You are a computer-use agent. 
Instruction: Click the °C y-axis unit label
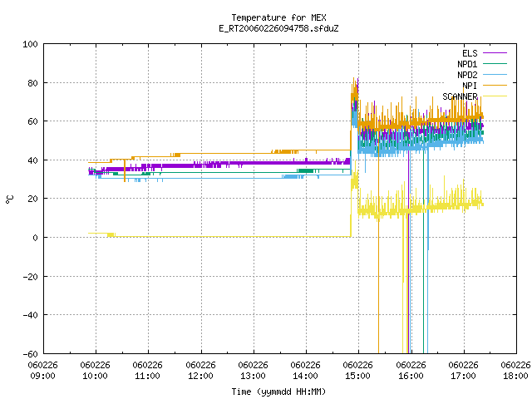9,199
